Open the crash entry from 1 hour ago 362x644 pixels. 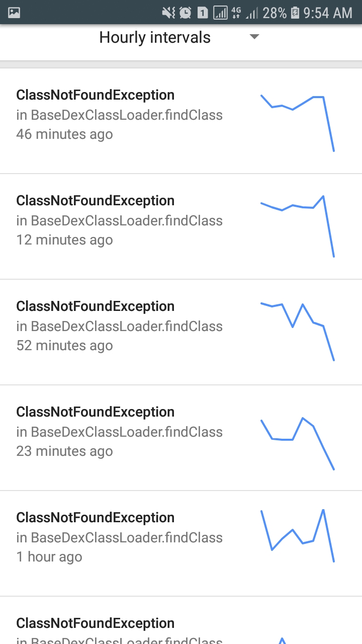point(119,538)
